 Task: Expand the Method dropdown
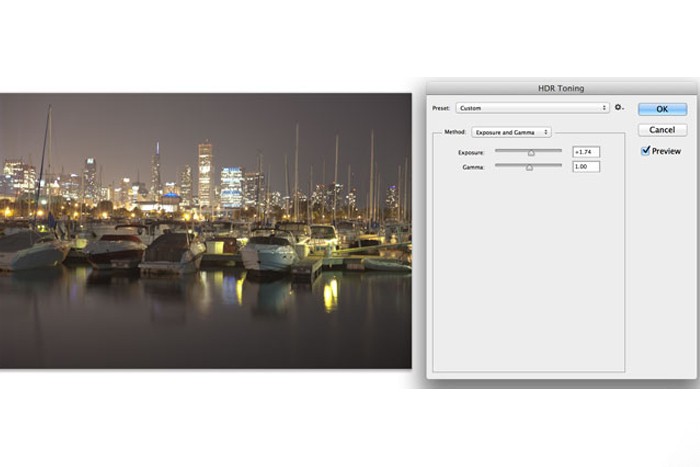pos(511,132)
